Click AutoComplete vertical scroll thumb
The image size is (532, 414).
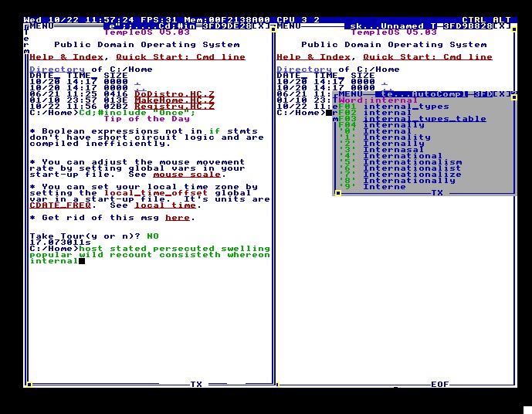pyautogui.click(x=514, y=97)
